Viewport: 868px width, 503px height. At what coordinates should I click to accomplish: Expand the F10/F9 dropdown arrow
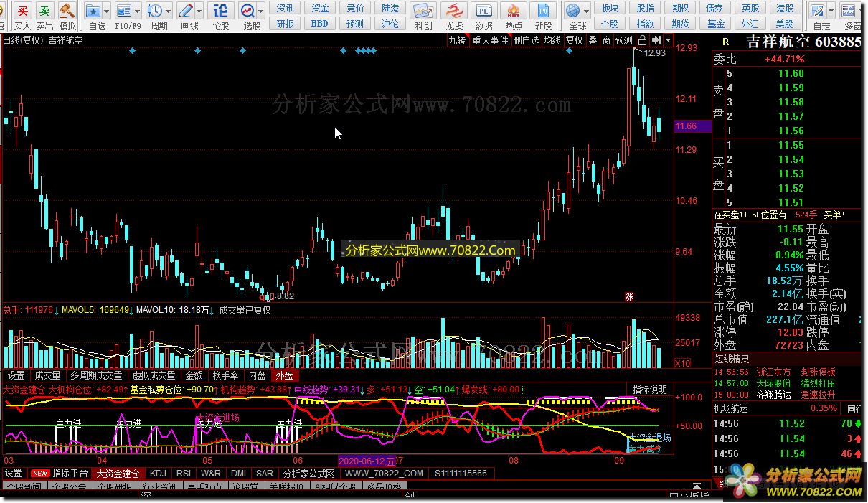pyautogui.click(x=138, y=11)
